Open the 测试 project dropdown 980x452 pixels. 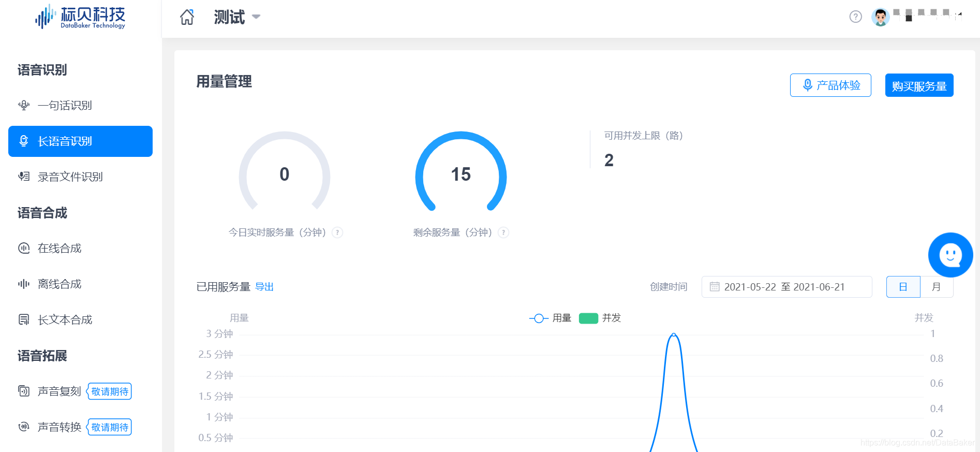[x=237, y=17]
